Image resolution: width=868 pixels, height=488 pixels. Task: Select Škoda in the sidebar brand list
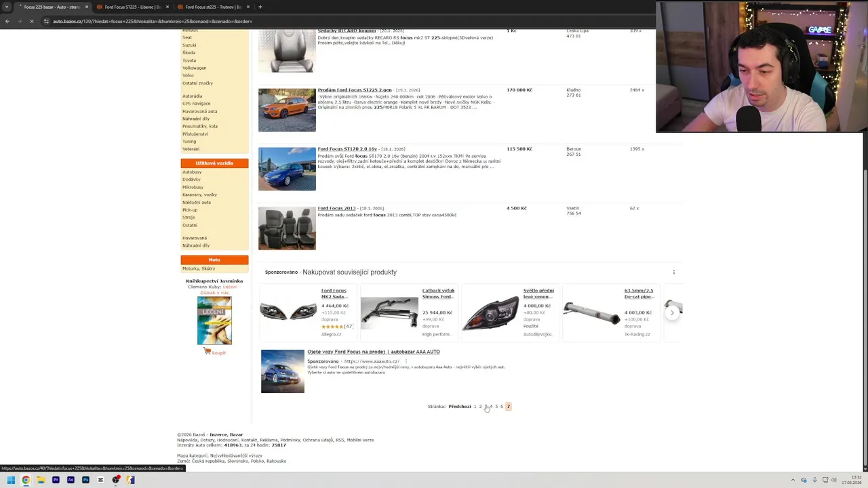(x=189, y=52)
